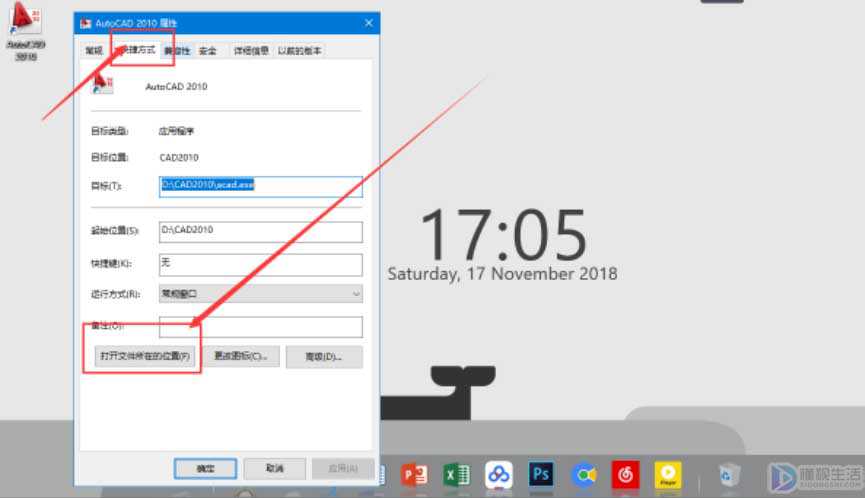865x498 pixels.
Task: Open Baidu Netdisk cloud icon on taskbar
Action: click(x=499, y=475)
